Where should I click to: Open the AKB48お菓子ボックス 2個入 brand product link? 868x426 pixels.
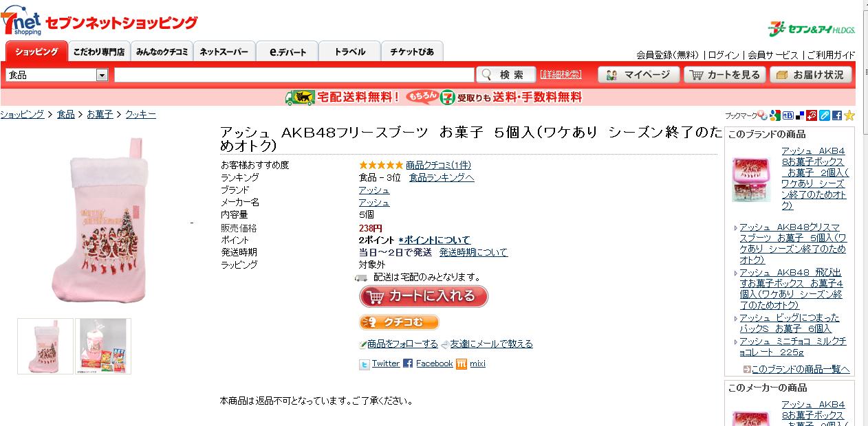click(x=815, y=178)
